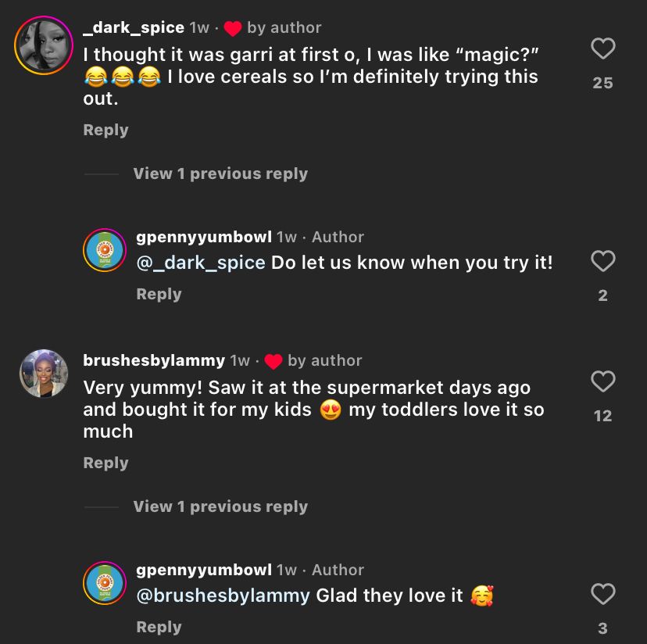Reply to "Do let us know" comment
The image size is (647, 644).
pyautogui.click(x=159, y=294)
